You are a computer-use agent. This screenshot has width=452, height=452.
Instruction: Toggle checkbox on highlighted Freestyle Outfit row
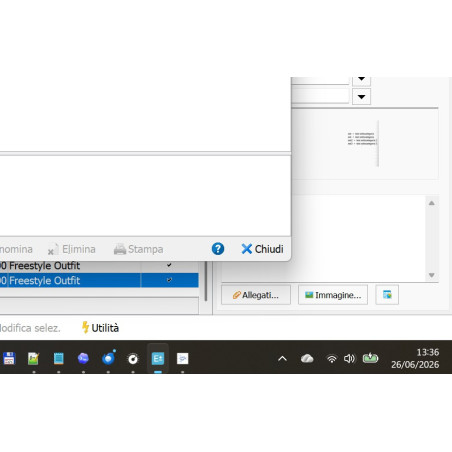point(169,280)
